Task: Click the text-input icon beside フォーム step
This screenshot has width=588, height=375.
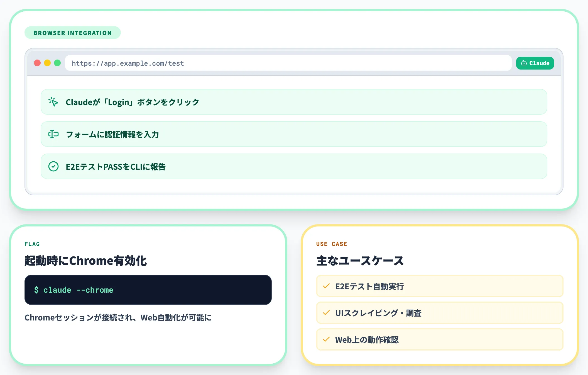Action: coord(53,134)
